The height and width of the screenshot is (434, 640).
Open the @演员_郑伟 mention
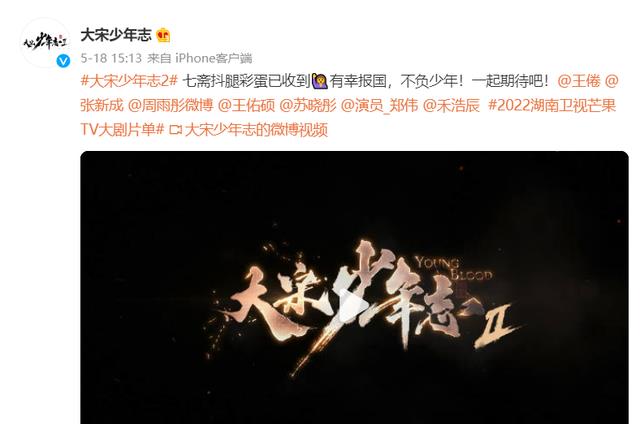380,105
